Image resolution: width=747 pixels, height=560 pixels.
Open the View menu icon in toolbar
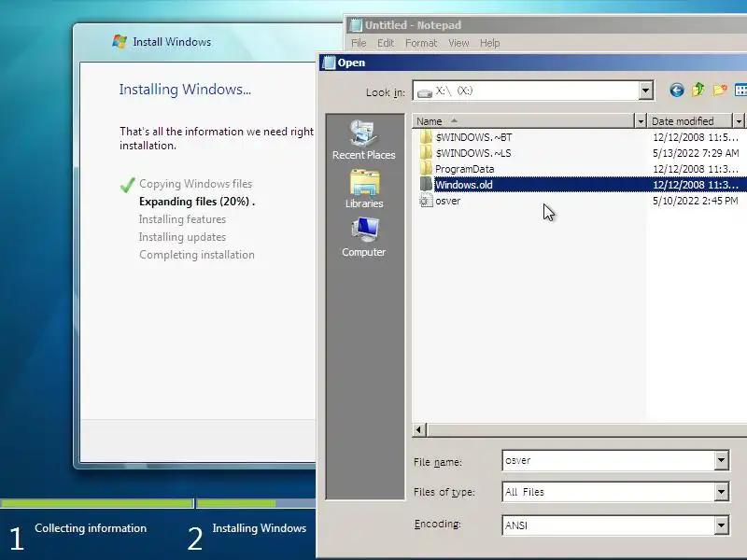click(740, 90)
